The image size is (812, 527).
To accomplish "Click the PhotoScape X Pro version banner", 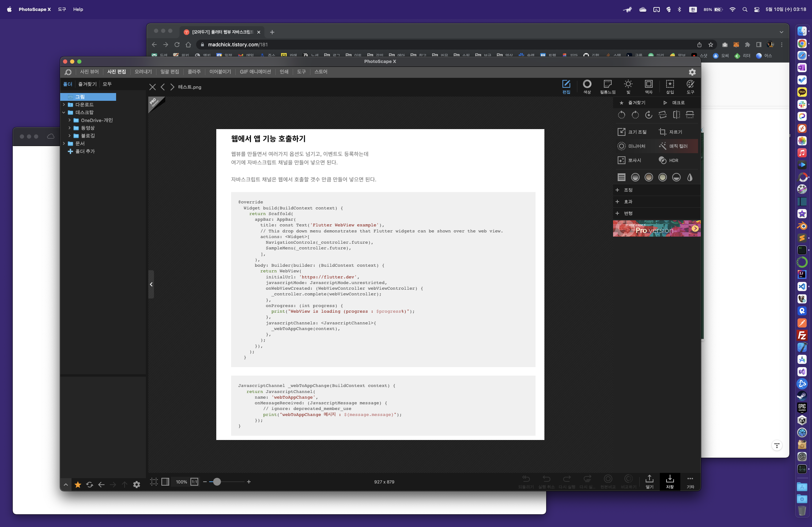I will click(657, 228).
